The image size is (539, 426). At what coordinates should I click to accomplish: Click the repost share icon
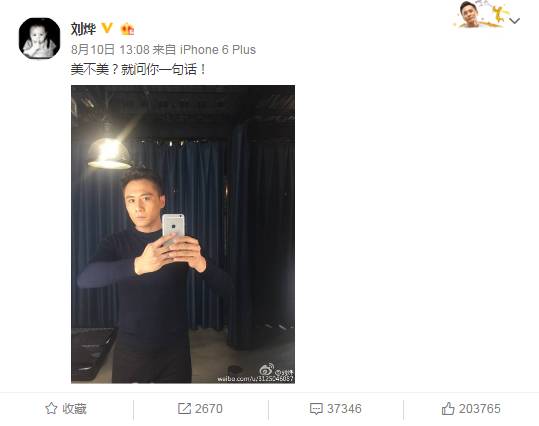pos(184,408)
